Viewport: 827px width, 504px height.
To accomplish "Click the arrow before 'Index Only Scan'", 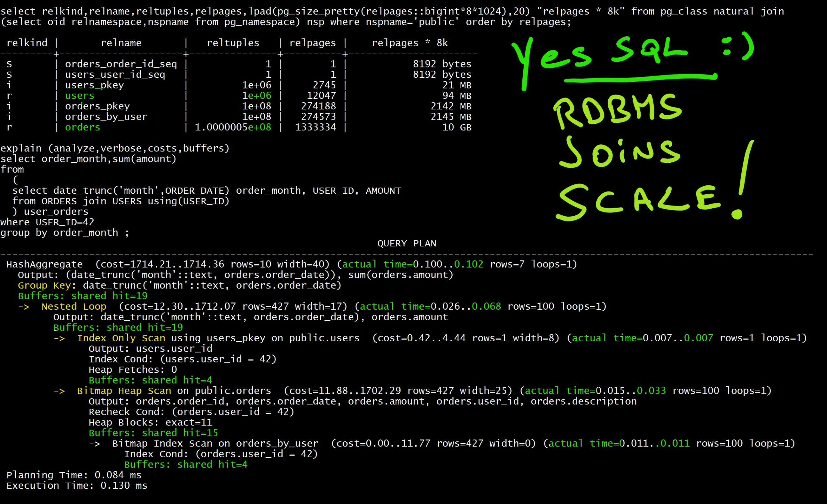I will coord(59,338).
